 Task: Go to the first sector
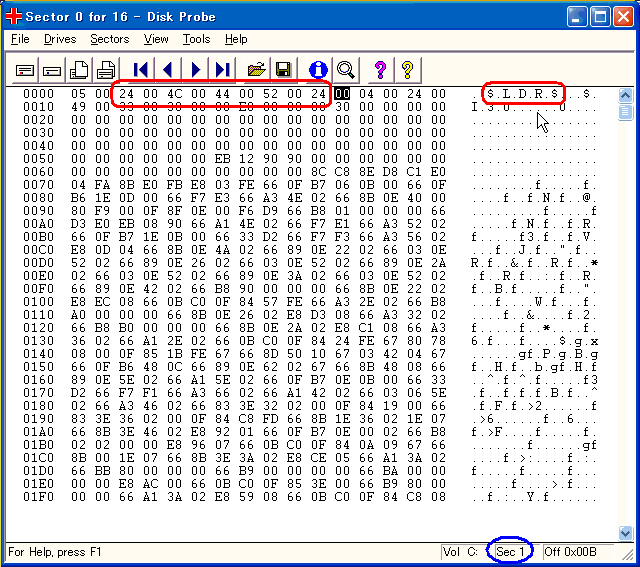point(141,69)
